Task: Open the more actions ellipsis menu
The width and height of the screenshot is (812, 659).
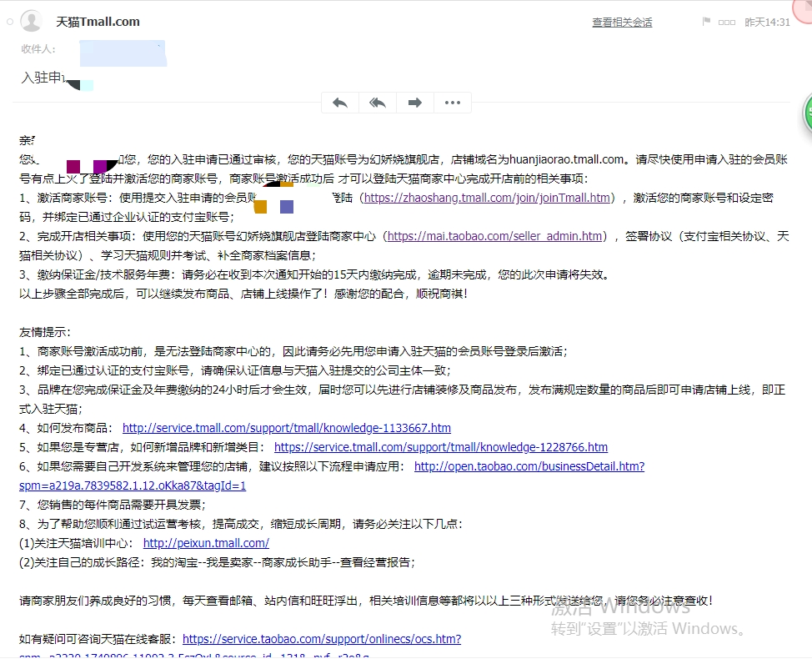Action: 453,103
